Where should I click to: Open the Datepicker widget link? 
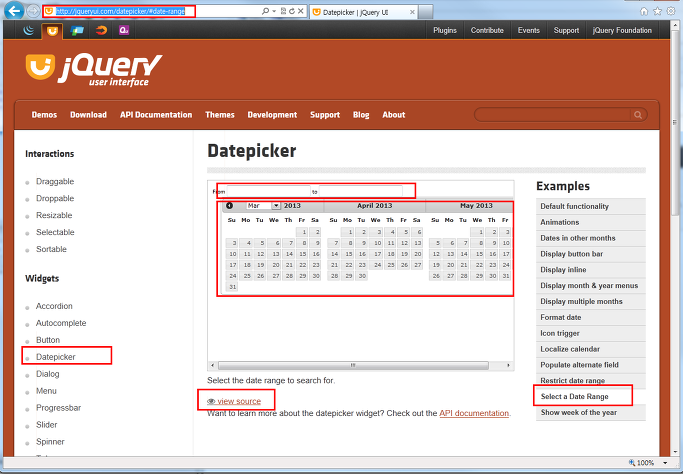click(x=56, y=357)
